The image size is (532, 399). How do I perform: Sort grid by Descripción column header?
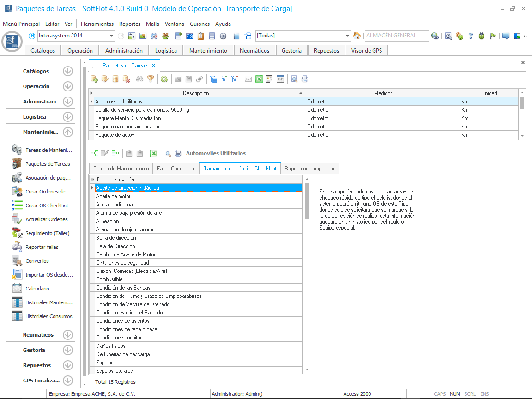196,93
